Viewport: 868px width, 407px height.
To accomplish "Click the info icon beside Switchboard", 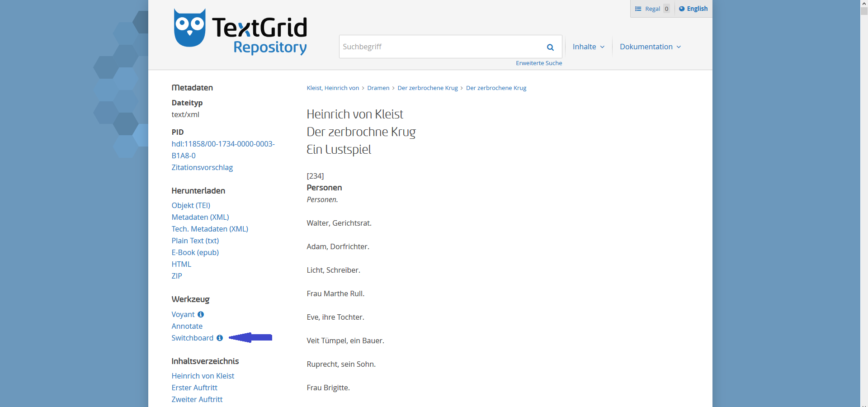I will (x=219, y=338).
